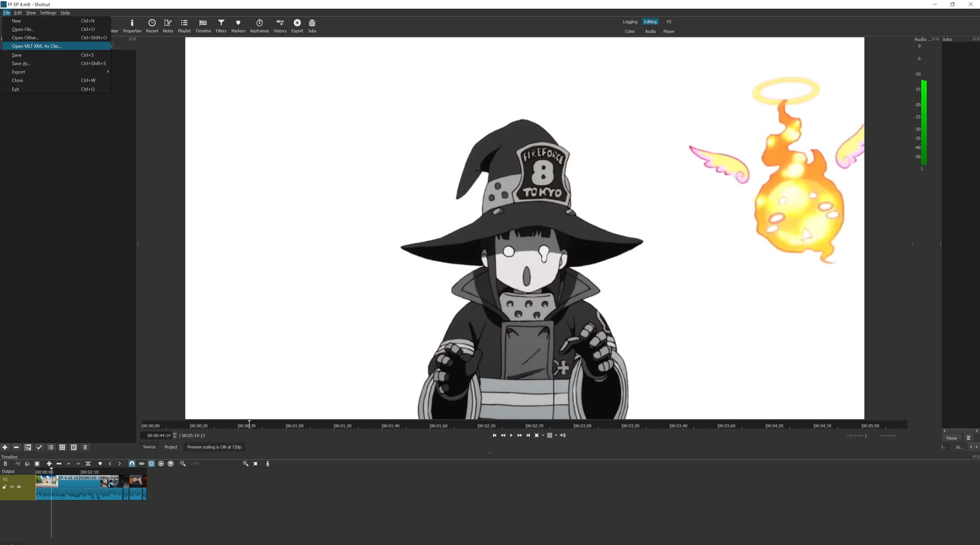This screenshot has width=980, height=545.
Task: Show the Playlist panel
Action: coord(184,26)
